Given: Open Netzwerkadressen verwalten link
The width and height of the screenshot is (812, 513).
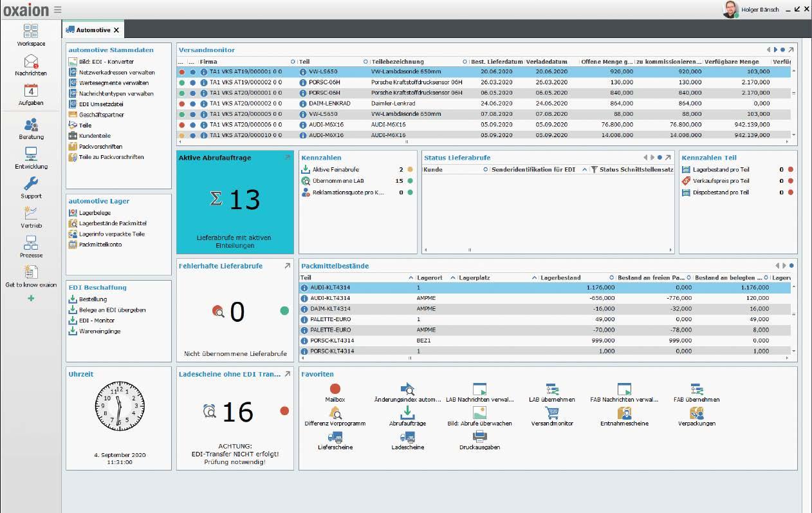Looking at the screenshot, I should [116, 72].
